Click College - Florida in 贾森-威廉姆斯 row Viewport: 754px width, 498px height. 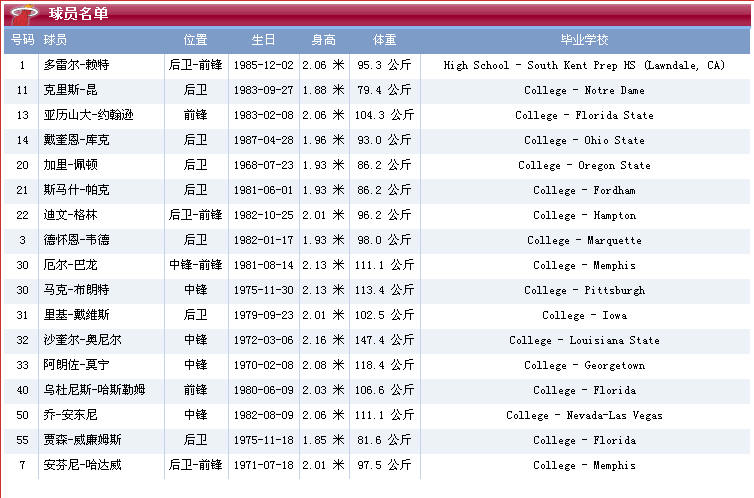[x=584, y=440]
